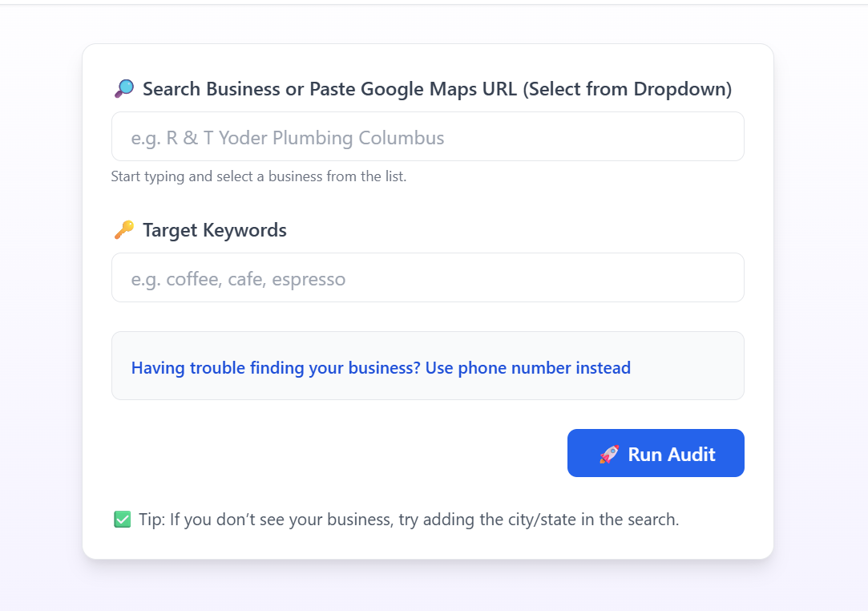The height and width of the screenshot is (611, 868).
Task: Open the 'Use phone number instead' link
Action: [x=381, y=368]
